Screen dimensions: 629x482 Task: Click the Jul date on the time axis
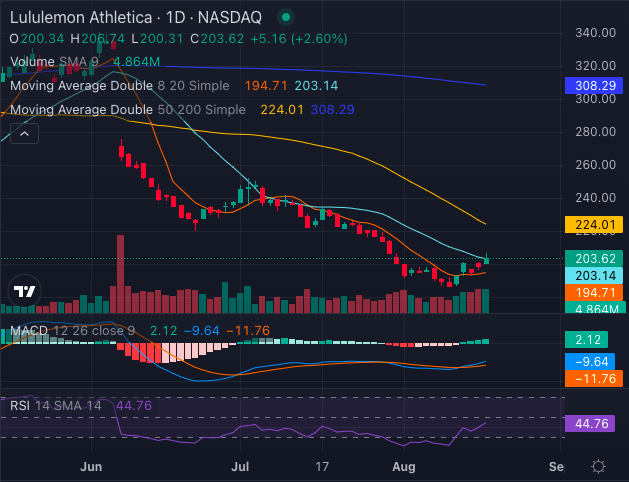tap(240, 466)
